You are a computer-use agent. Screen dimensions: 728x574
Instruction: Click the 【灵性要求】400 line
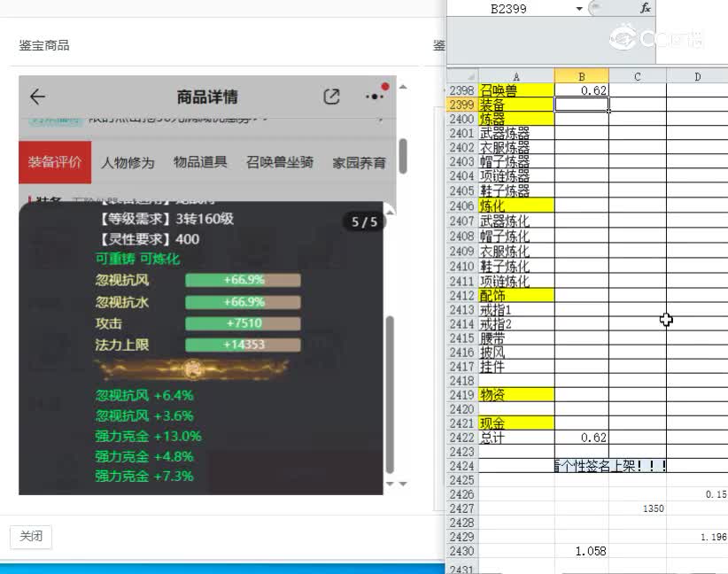[x=149, y=239]
